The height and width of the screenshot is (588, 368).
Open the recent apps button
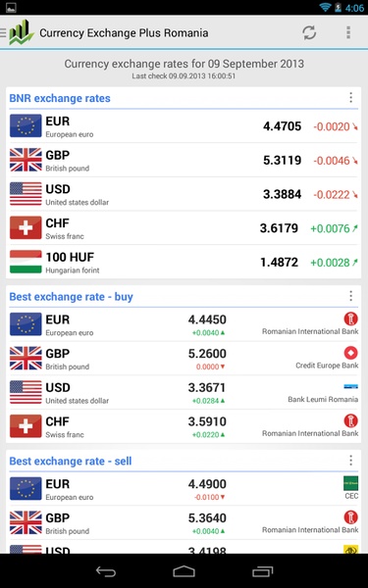point(262,571)
